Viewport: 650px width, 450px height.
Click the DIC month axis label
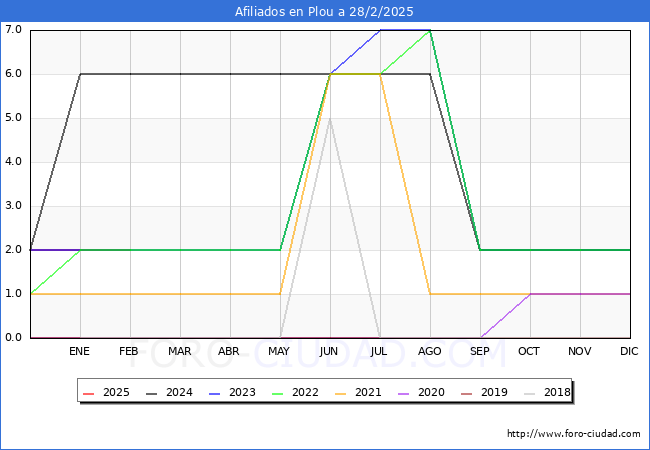629,351
